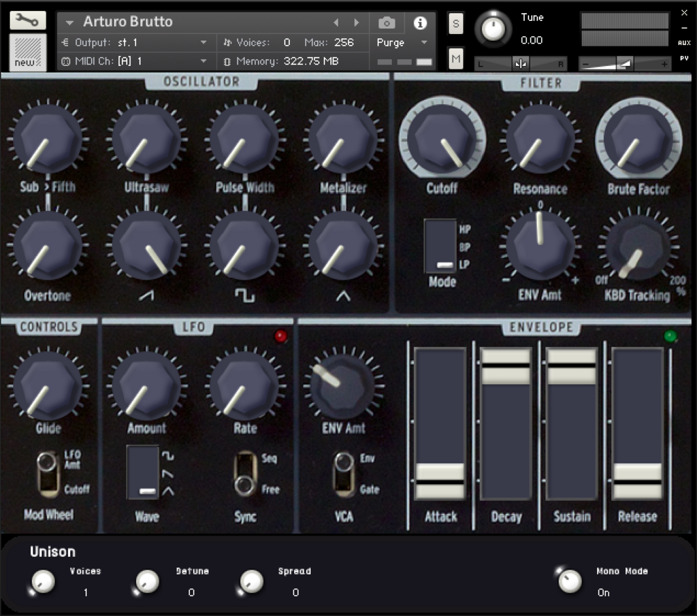Image resolution: width=697 pixels, height=616 pixels.
Task: Toggle the Mono Mode knob
Action: pyautogui.click(x=569, y=581)
